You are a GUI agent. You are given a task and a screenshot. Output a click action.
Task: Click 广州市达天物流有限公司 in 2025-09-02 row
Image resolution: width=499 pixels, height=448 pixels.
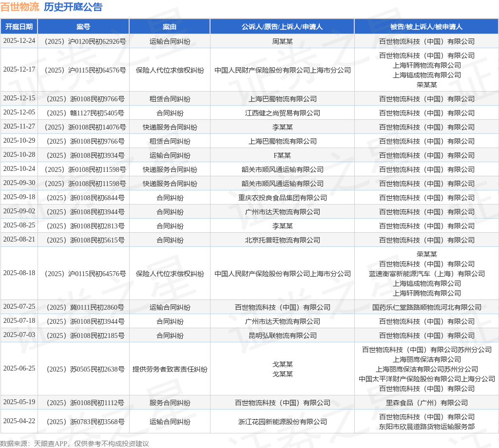click(282, 212)
